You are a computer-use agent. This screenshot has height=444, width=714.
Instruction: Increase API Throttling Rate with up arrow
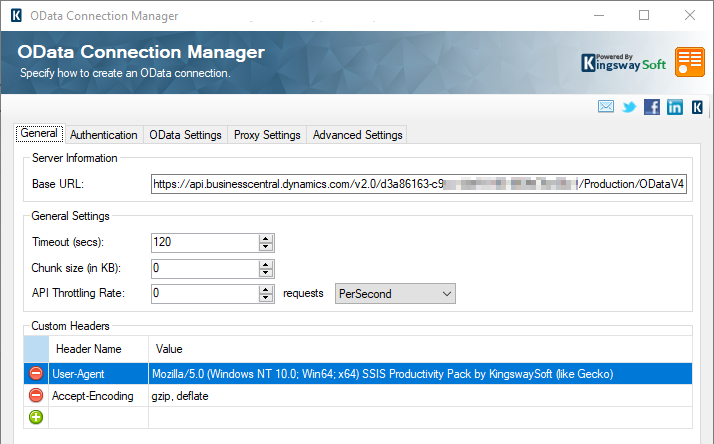click(x=266, y=289)
